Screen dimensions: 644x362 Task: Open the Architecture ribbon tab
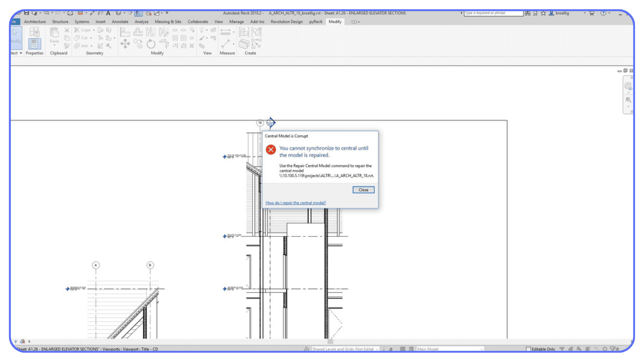[35, 21]
